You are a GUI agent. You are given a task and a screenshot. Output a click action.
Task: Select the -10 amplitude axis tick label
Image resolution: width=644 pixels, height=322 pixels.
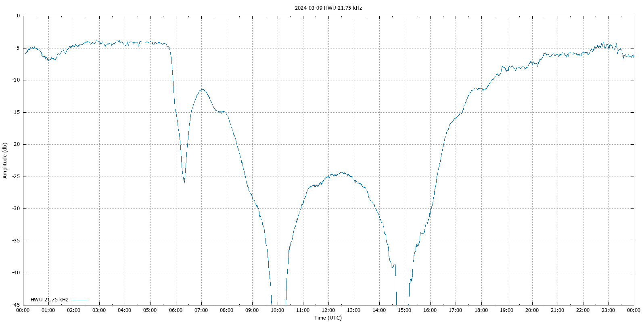pos(15,80)
